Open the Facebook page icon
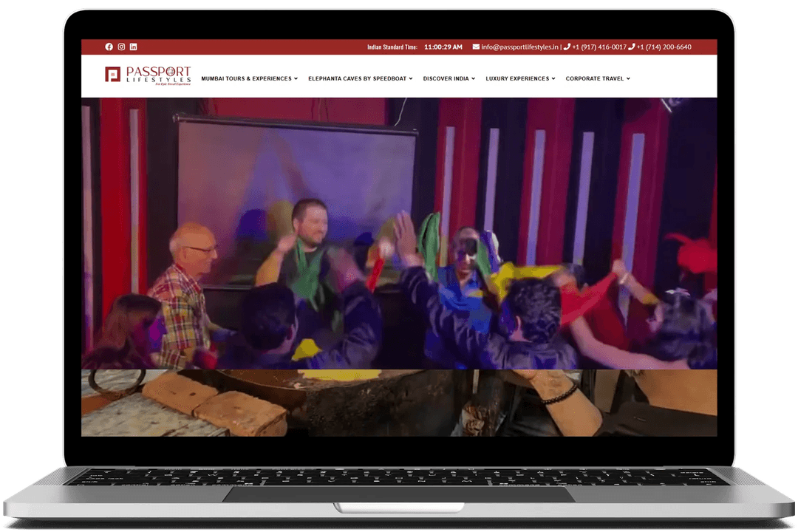The image size is (798, 532). pyautogui.click(x=109, y=47)
